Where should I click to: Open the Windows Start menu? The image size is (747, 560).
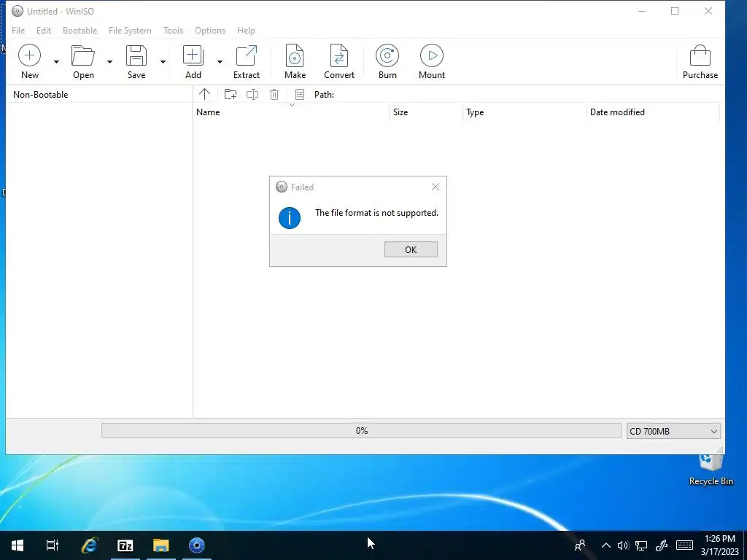[x=18, y=545]
